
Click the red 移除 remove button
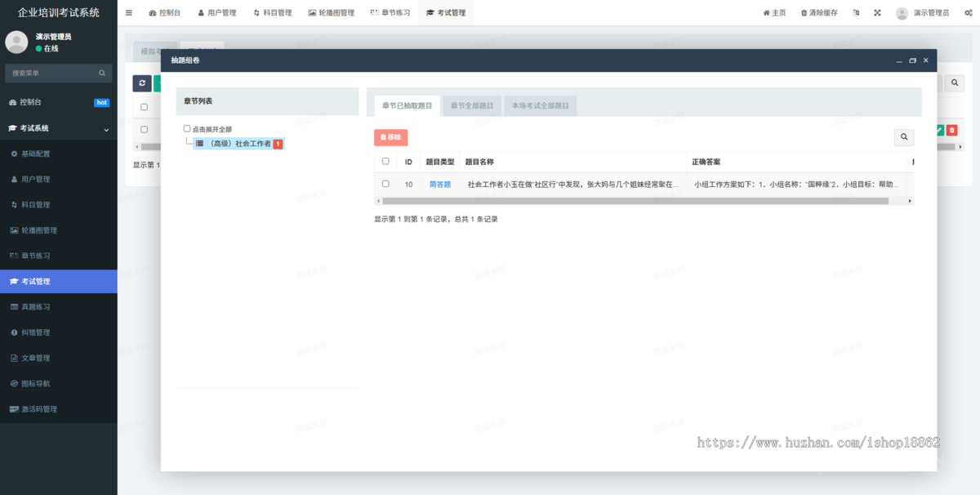(x=390, y=137)
